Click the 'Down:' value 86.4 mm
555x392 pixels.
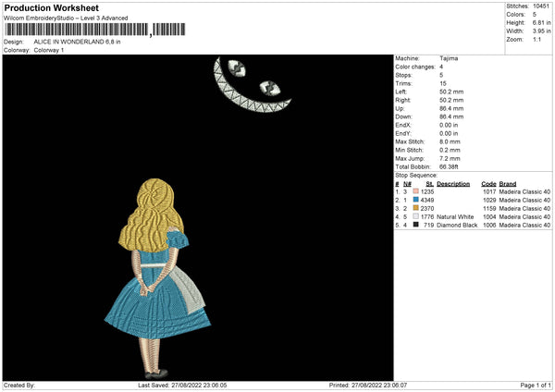(451, 116)
